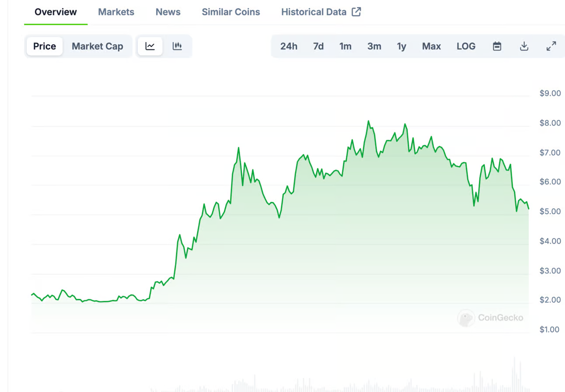Click the chart's highest price peak
The image size is (565, 392).
[x=368, y=121]
